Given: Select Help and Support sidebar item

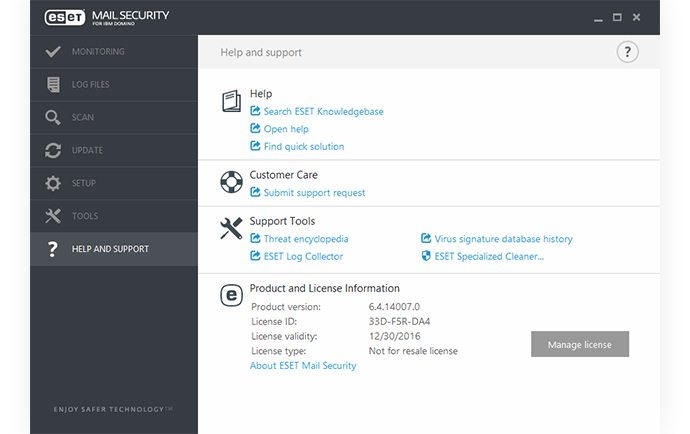Looking at the screenshot, I should coord(114,249).
